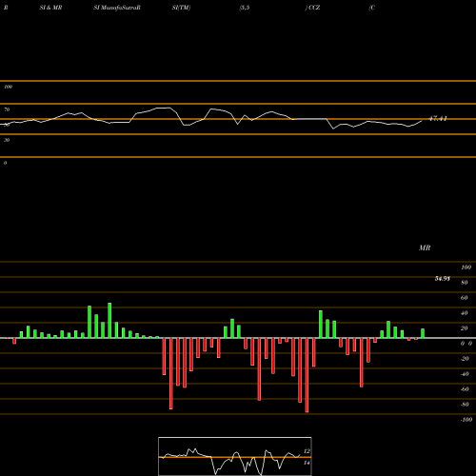Click the 100 label on MR axis
This screenshot has width=476, height=476.
(x=466, y=268)
